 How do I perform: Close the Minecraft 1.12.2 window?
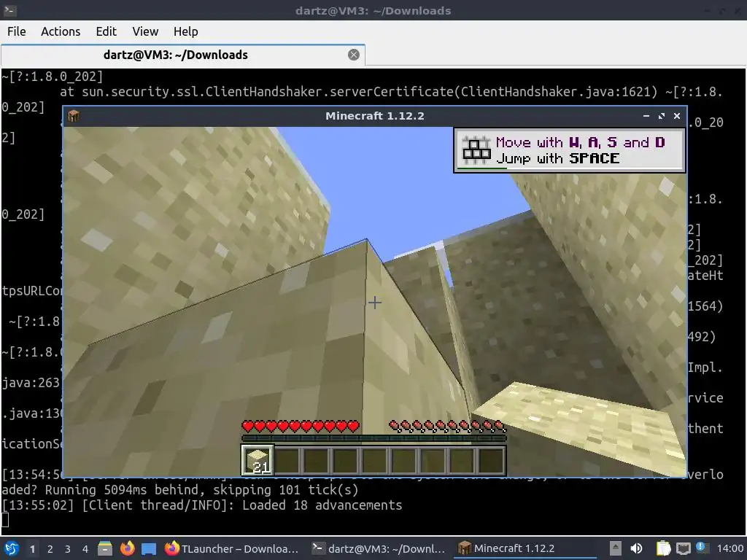coord(676,116)
